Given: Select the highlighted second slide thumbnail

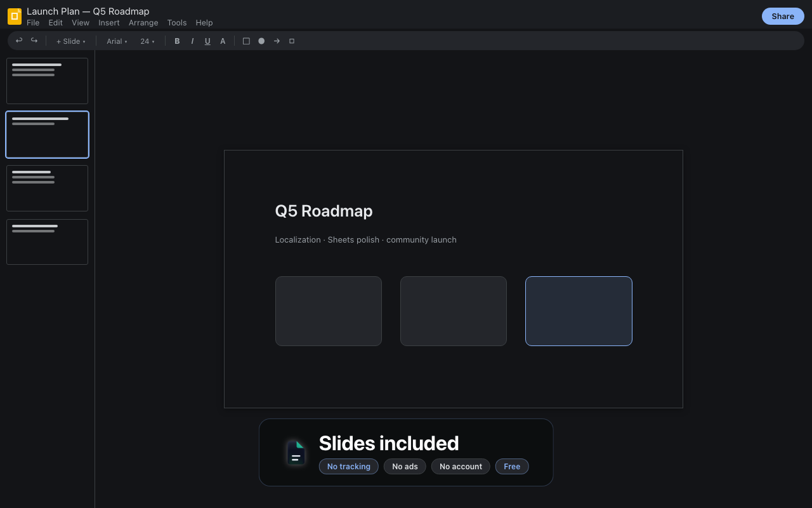Looking at the screenshot, I should coord(48,135).
